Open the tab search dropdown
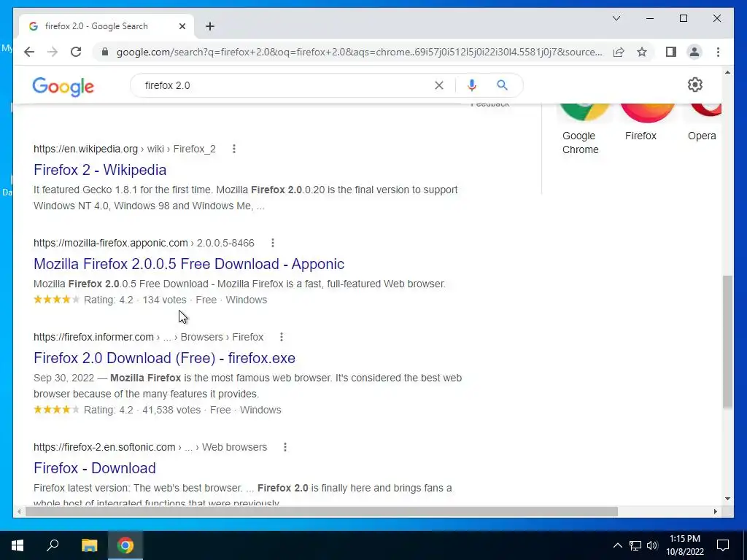 click(x=616, y=18)
